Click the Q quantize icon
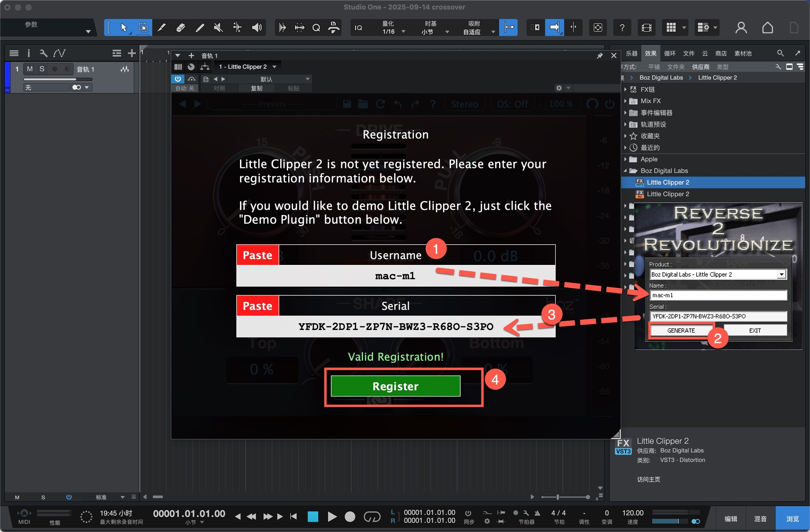This screenshot has height=532, width=810. pyautogui.click(x=316, y=28)
